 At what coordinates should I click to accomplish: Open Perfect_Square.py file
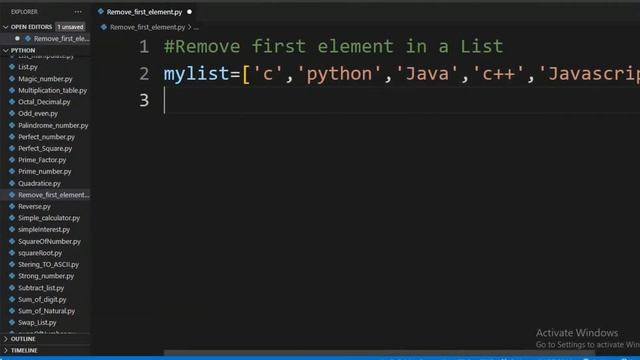[x=45, y=149]
